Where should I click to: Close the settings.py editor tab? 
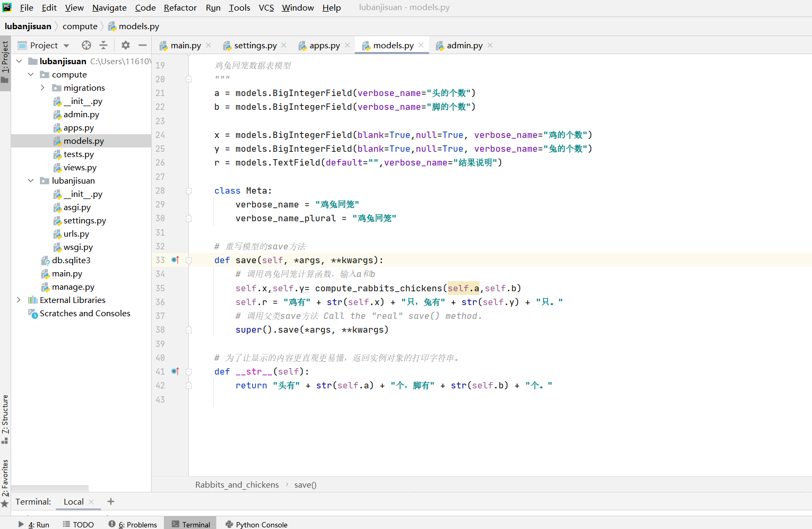284,45
